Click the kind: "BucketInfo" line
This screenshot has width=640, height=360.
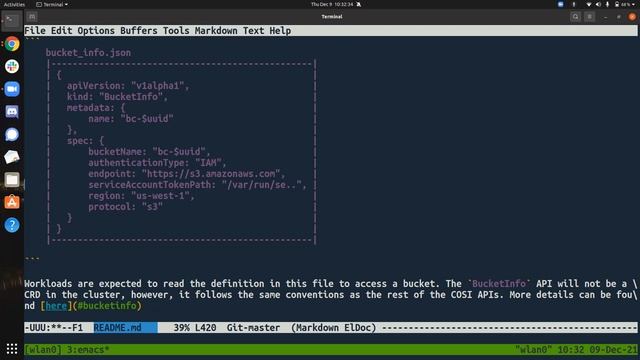[x=118, y=97]
